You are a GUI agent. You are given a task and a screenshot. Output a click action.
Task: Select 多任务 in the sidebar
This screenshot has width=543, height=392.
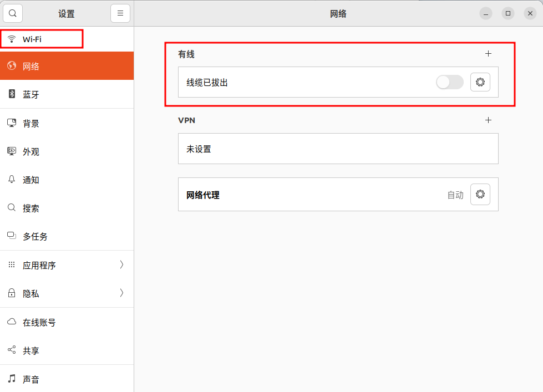[x=67, y=236]
